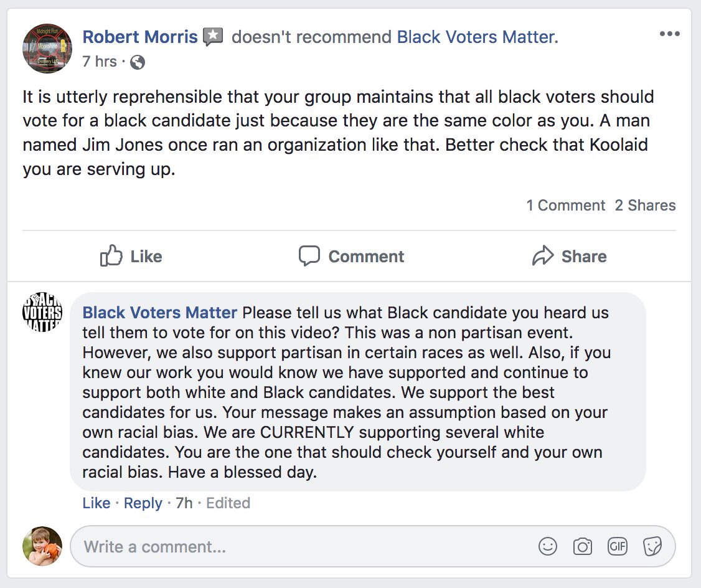View the 1 Comment count
Screen dimensions: 701x588
click(565, 206)
